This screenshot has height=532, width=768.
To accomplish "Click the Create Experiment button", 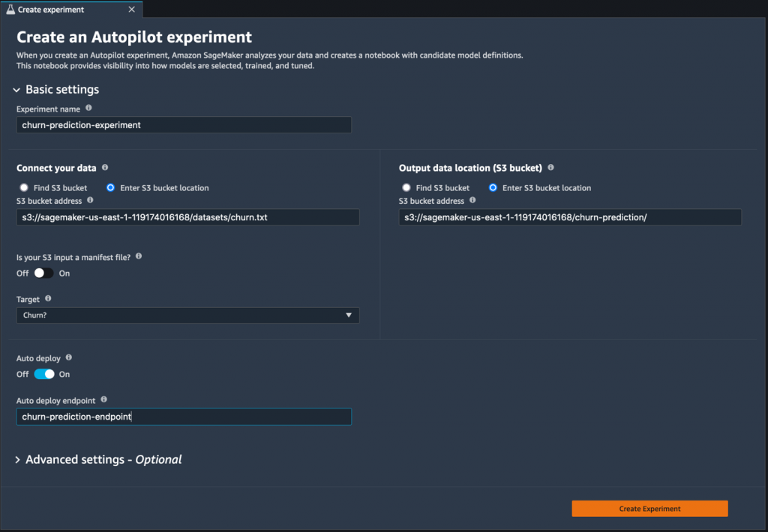I will tap(649, 508).
